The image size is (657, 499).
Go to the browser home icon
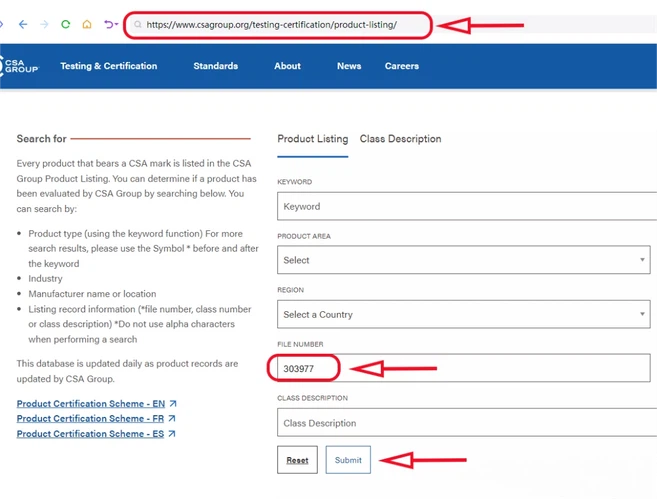[x=87, y=24]
